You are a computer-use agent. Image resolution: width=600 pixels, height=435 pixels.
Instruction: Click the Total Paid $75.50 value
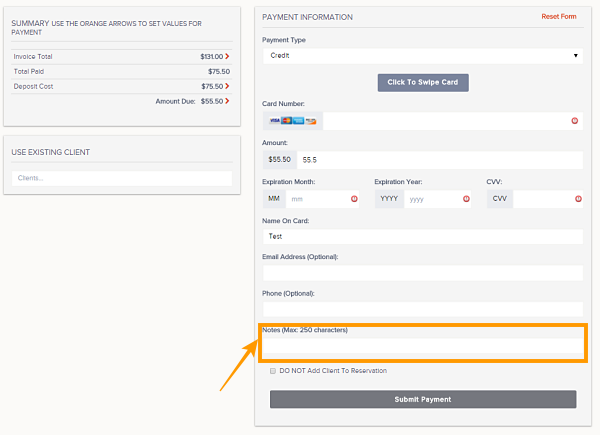coord(219,72)
